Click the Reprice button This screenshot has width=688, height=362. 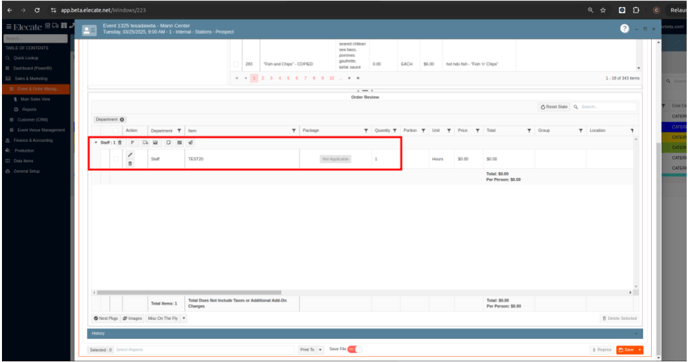[602, 350]
